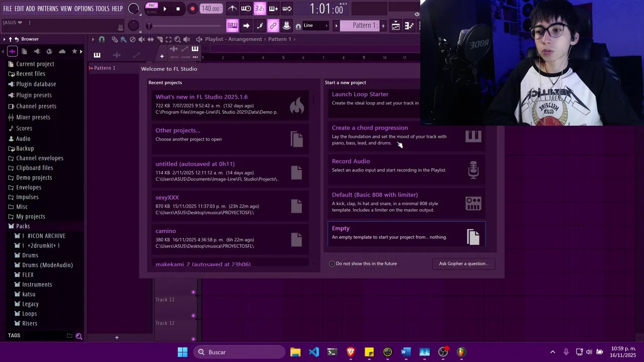Select the browser starred favorites icon
The image size is (644, 362).
click(x=74, y=51)
